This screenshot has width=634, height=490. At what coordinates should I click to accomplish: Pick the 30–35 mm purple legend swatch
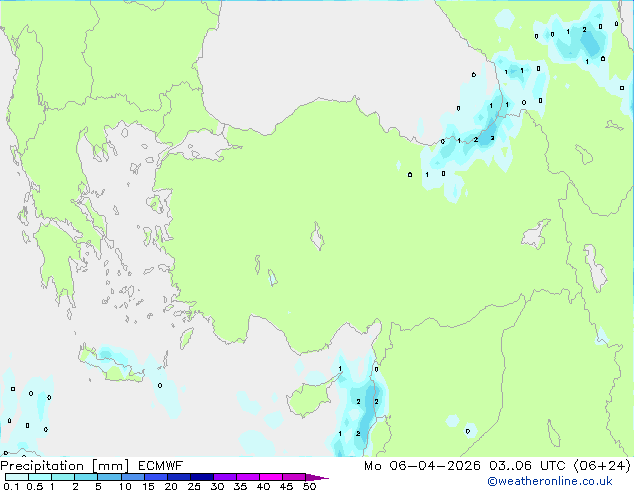225,477
